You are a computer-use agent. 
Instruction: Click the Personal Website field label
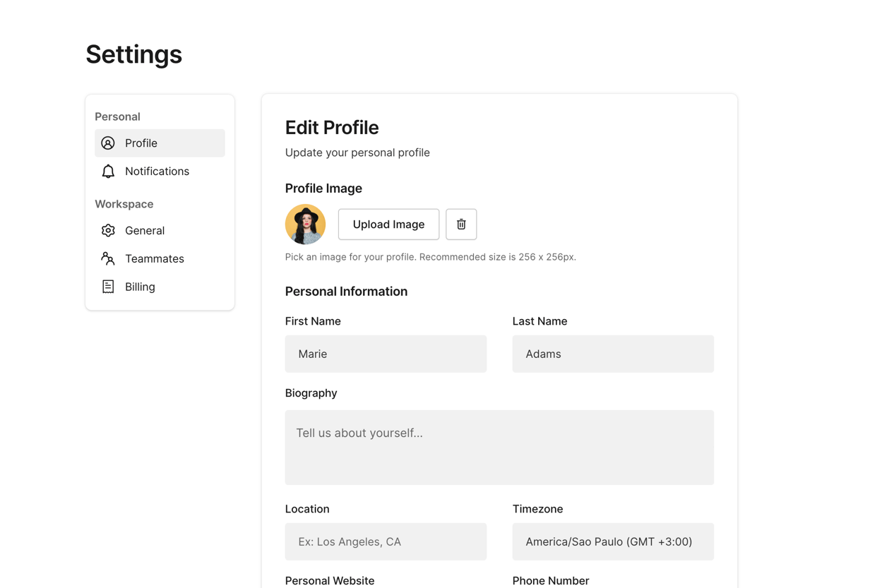(330, 580)
